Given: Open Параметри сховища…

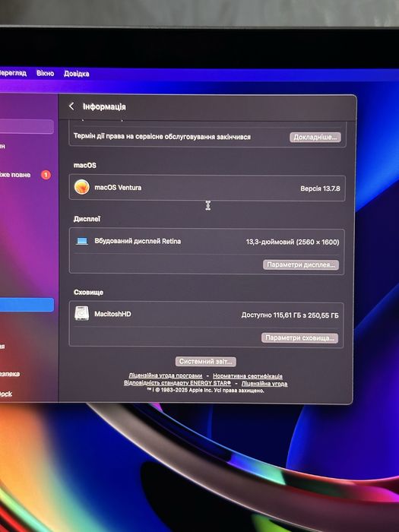Looking at the screenshot, I should (299, 338).
